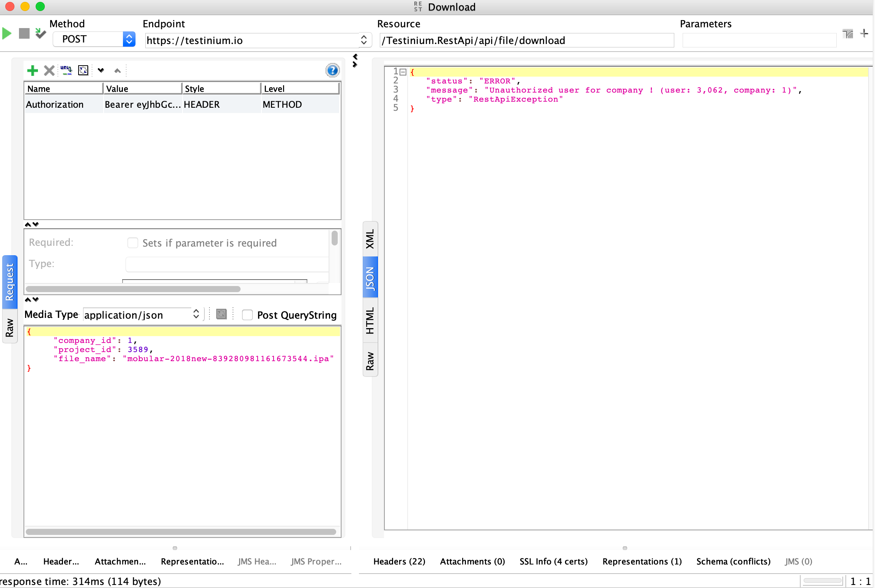Collapse the JSON root node on line 1
Viewport: 875px width, 588px height.
coord(403,72)
